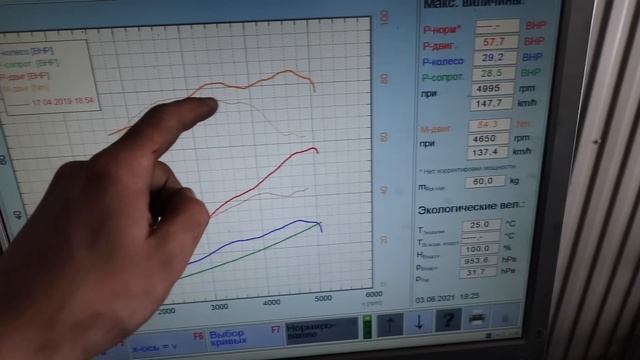Click the peak of the red engine-power curve
The height and width of the screenshot is (360, 640).
pos(313,148)
